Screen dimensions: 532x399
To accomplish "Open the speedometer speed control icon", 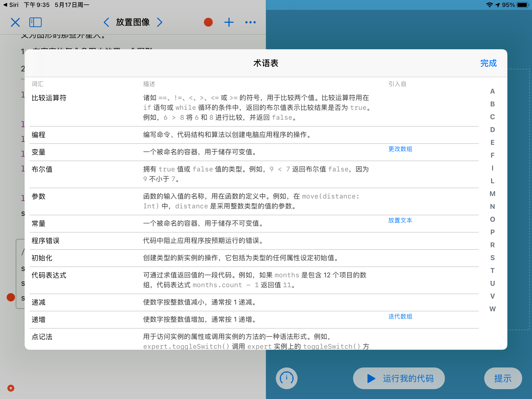I will pos(286,378).
